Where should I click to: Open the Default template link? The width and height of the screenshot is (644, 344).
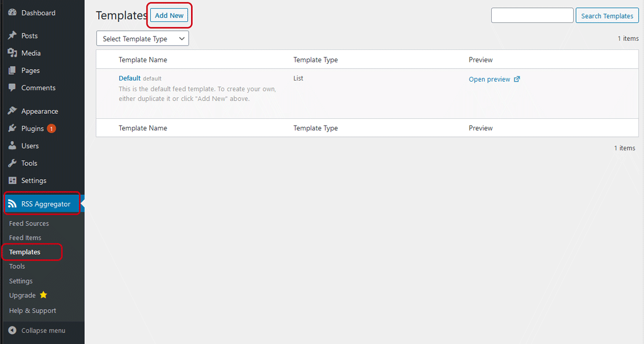tap(129, 78)
